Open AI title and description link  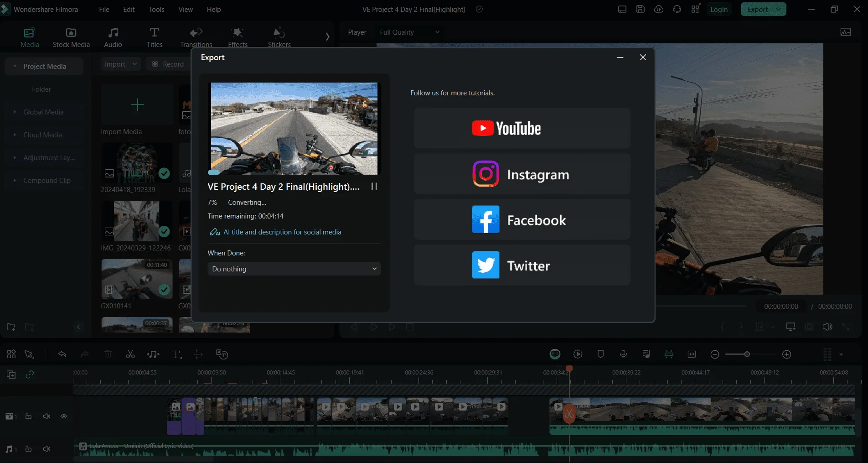[282, 232]
